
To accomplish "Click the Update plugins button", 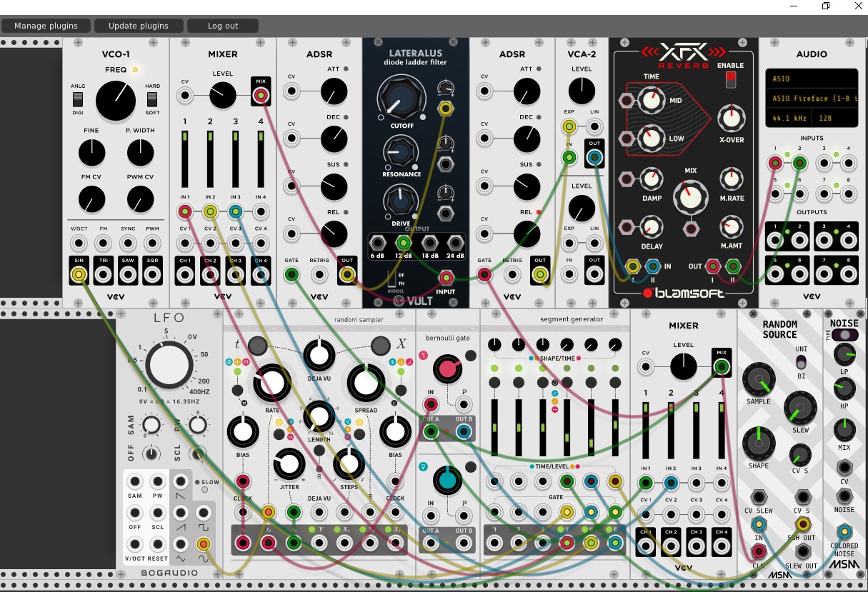I will coord(139,26).
